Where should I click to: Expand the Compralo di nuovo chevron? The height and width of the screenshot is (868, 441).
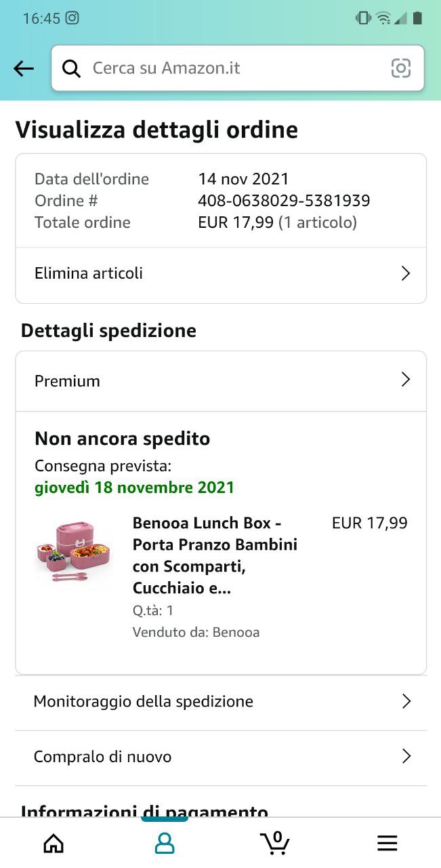point(406,756)
